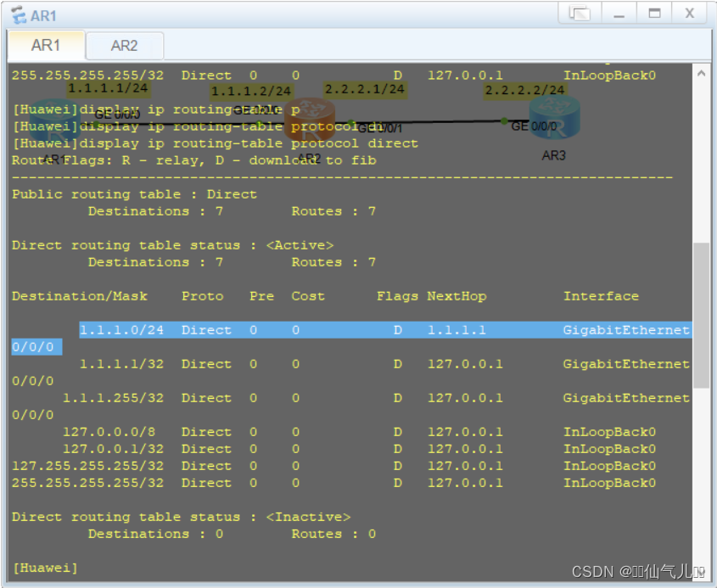The image size is (717, 588).
Task: Click the AR3 device name label
Action: (554, 156)
